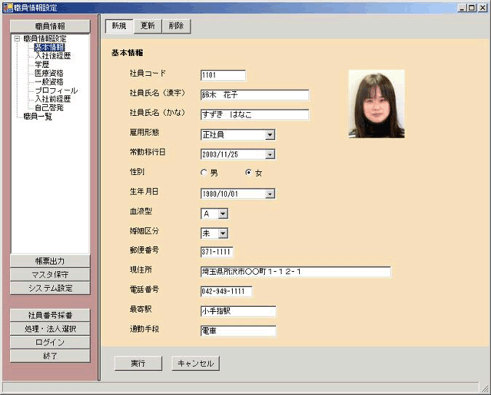Select 自己啓発 in the tree
Screen dimensions: 491x395
(49, 108)
